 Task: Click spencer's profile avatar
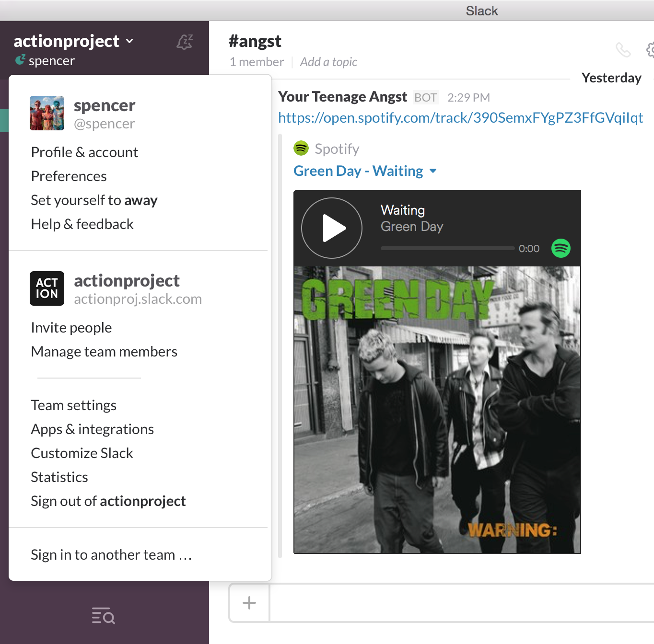[47, 113]
